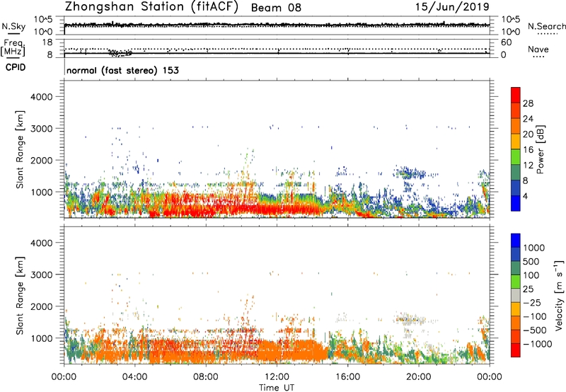The image size is (566, 392).
Task: Click the '16' label on Power color bar
Action: [528, 150]
